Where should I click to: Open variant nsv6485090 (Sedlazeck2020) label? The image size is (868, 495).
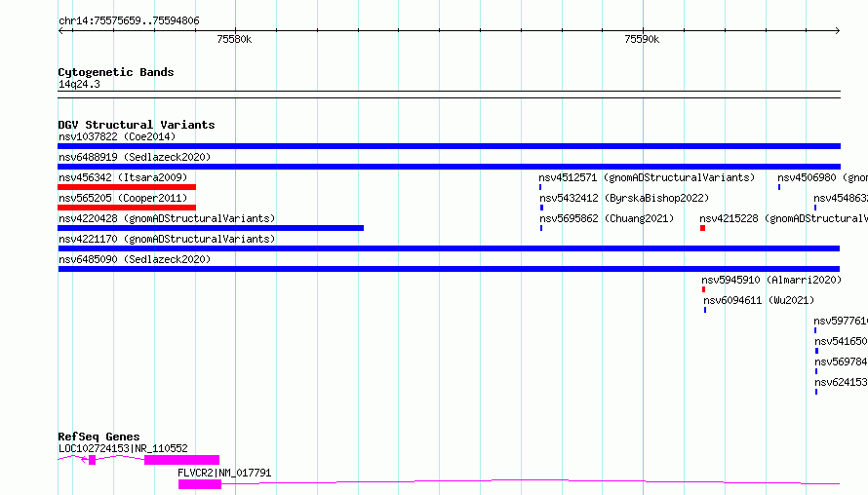point(135,259)
